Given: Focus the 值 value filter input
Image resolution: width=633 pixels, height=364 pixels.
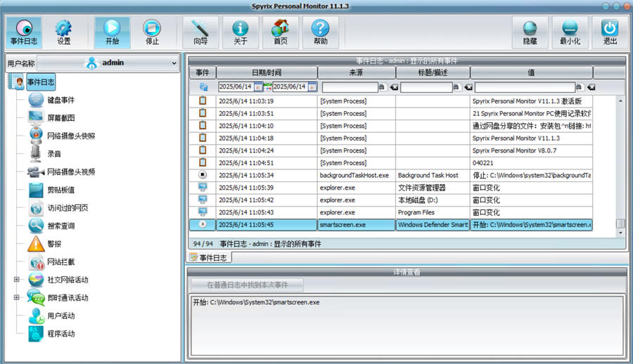Looking at the screenshot, I should point(525,87).
